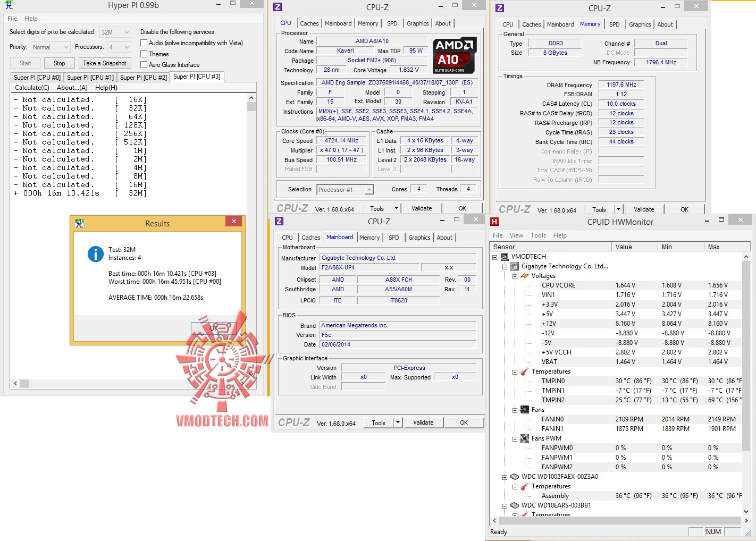Collapse the VMODTECH tree node in HWMonitor
Screen dimensions: 756x541
[495, 257]
